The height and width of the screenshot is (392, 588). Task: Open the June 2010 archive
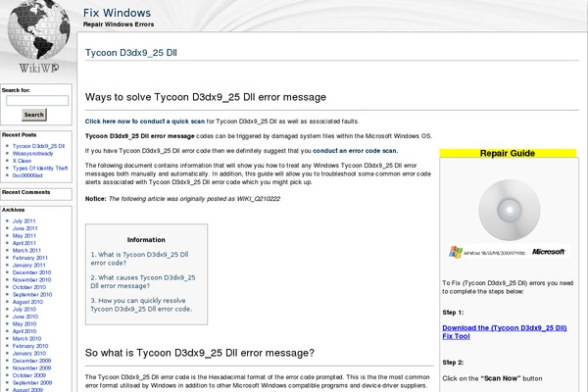[x=25, y=317]
